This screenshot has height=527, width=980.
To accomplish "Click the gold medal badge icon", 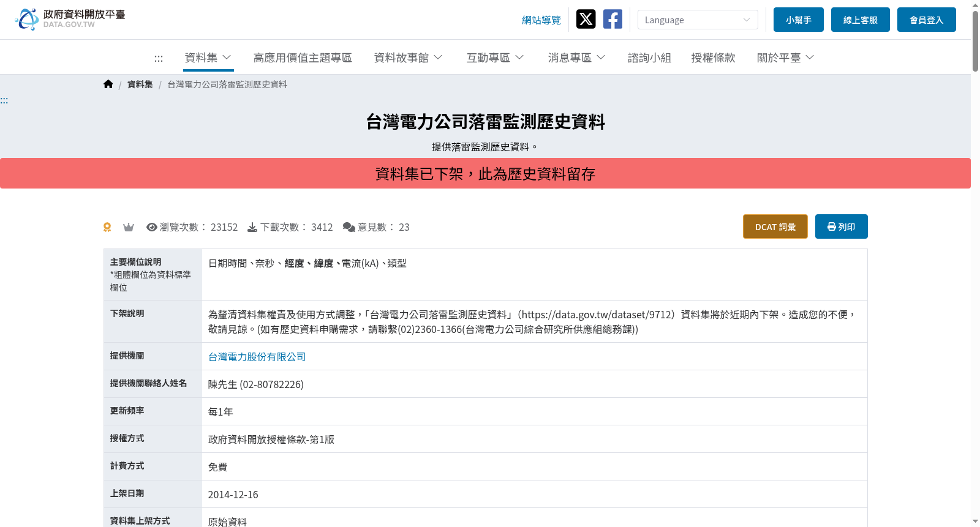I will [x=107, y=227].
